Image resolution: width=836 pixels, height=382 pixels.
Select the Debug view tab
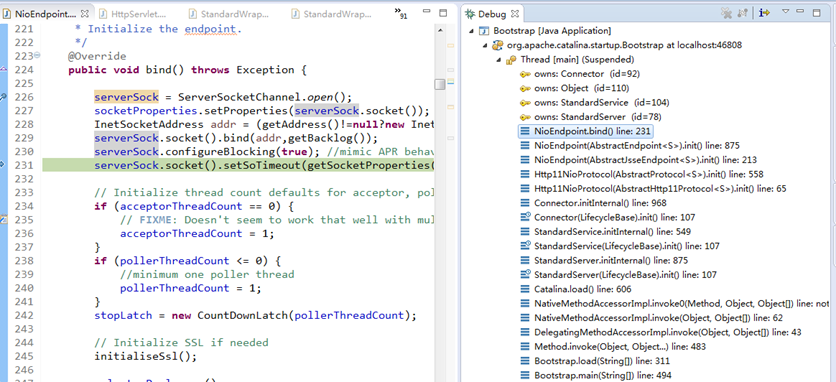point(491,14)
